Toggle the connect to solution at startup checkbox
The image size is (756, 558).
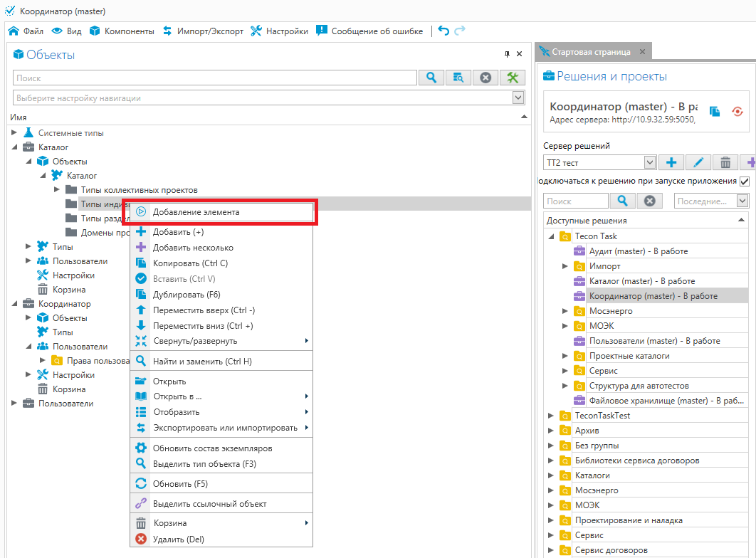click(x=745, y=181)
